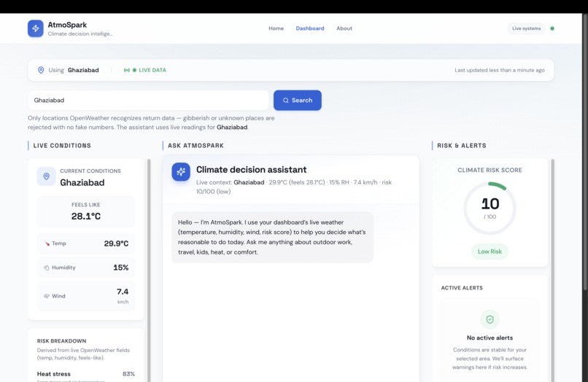The image size is (588, 382).
Task: Click the magnifier icon in Search button
Action: pyautogui.click(x=286, y=101)
